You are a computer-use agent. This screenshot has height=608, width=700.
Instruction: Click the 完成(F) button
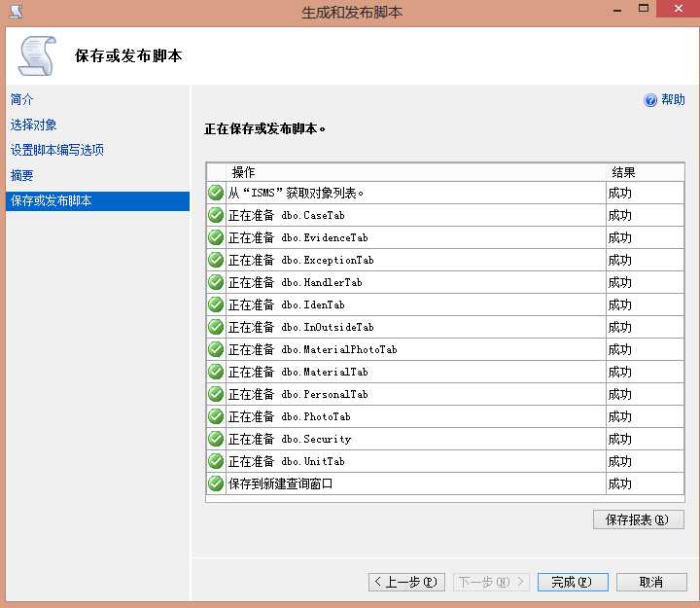click(573, 582)
